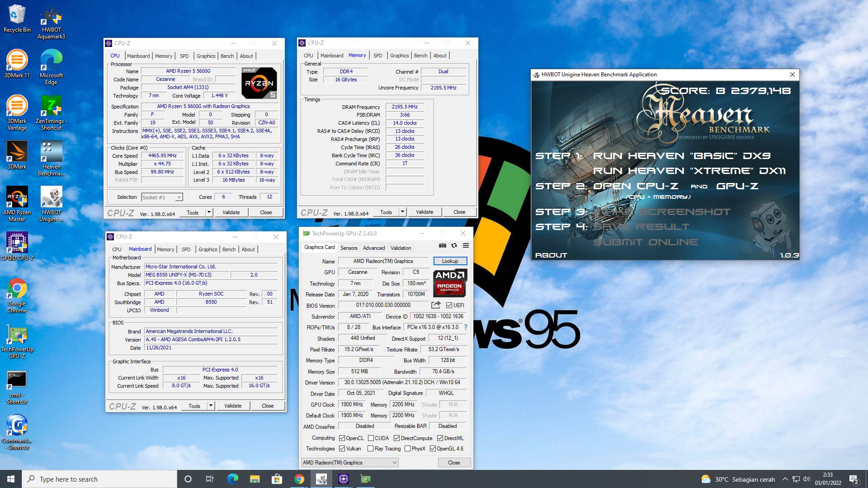The image size is (868, 488).
Task: Open GPU-Z hamburger menu icon
Action: click(466, 245)
